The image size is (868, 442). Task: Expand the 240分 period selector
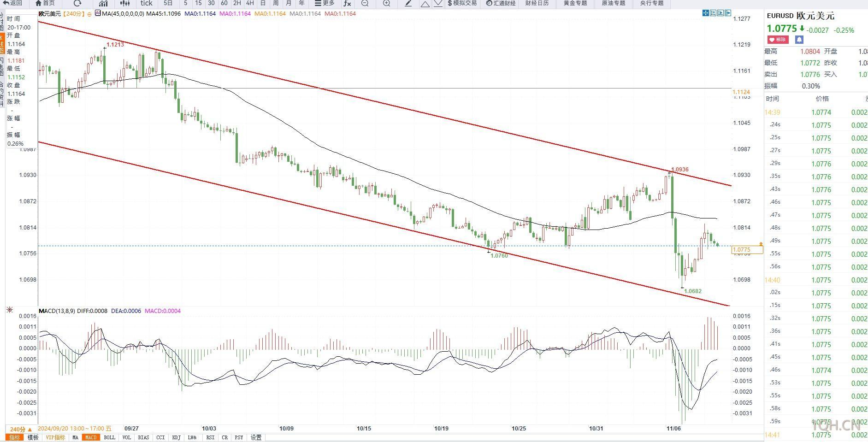[x=21, y=429]
